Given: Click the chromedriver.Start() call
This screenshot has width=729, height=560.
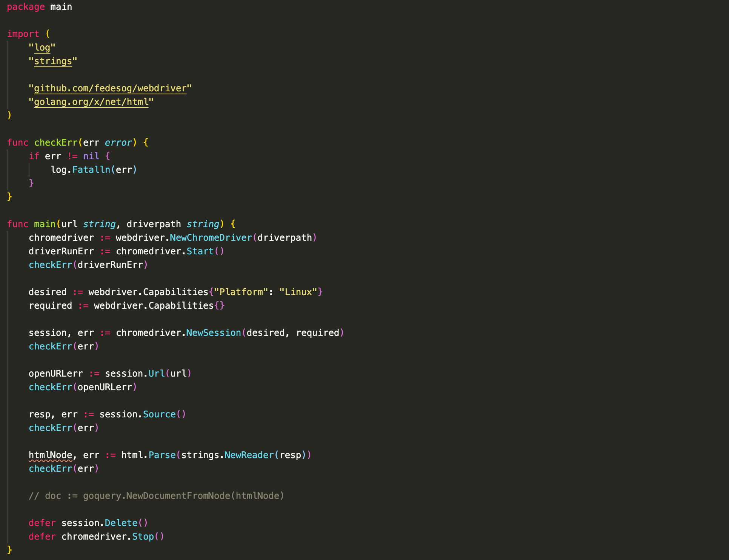Looking at the screenshot, I should 200,251.
